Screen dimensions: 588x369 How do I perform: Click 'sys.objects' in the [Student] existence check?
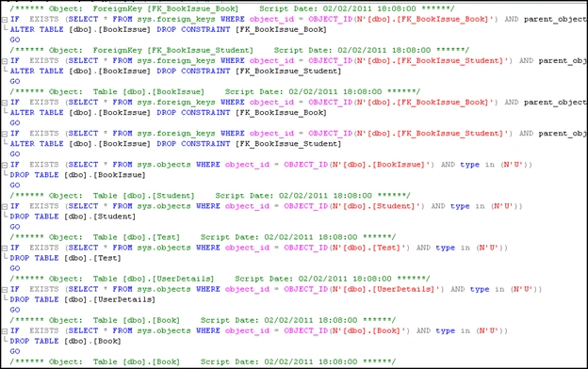click(x=164, y=206)
